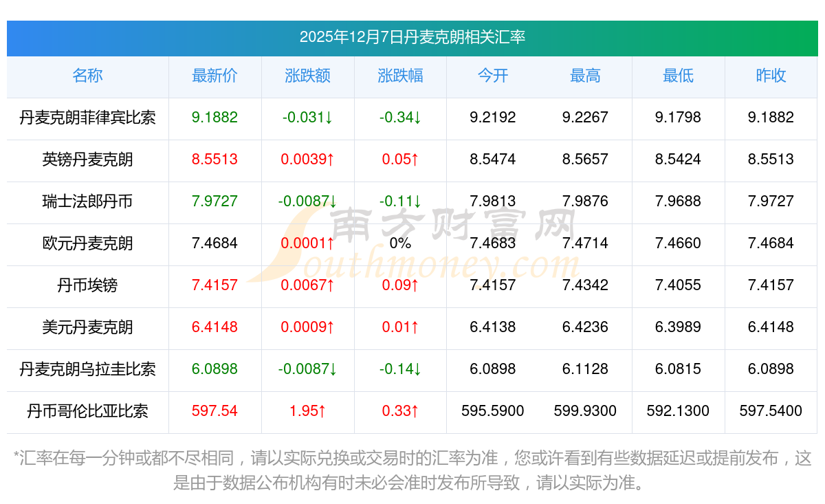This screenshot has width=825, height=504.
Task: Click the 最高 value 6.1128
Action: click(x=585, y=369)
